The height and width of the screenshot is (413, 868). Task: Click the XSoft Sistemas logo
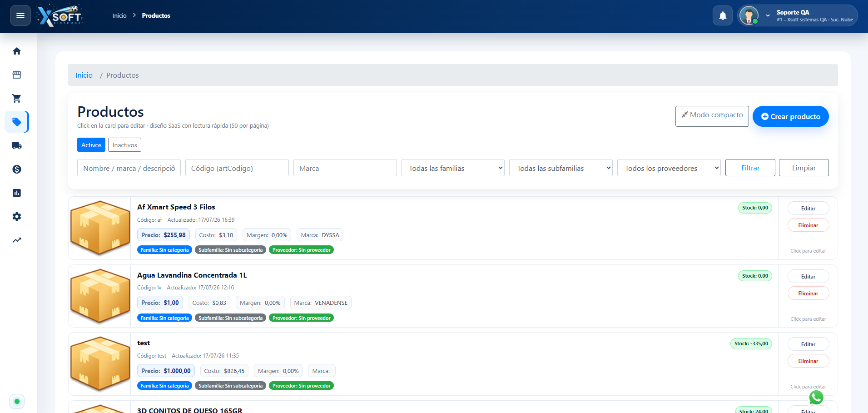[x=60, y=16]
